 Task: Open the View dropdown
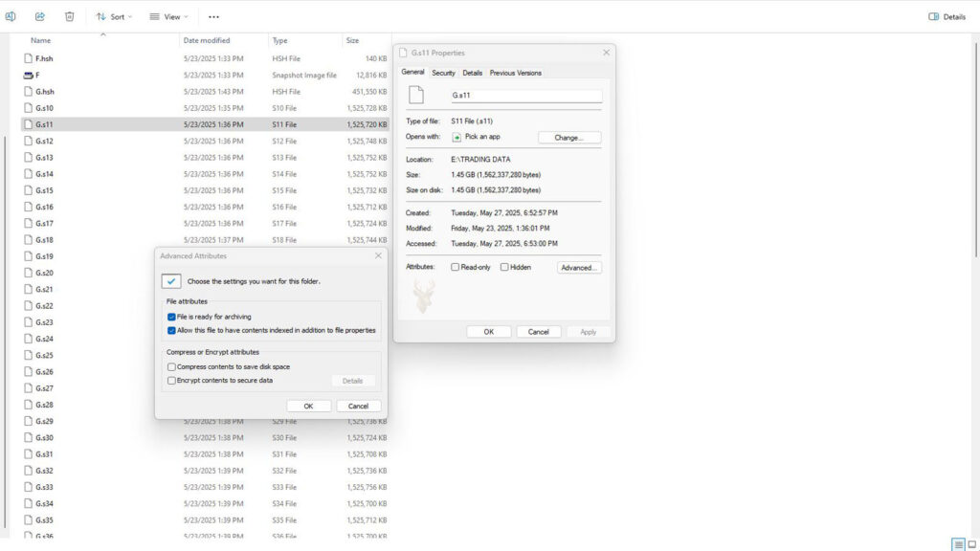[x=168, y=17]
